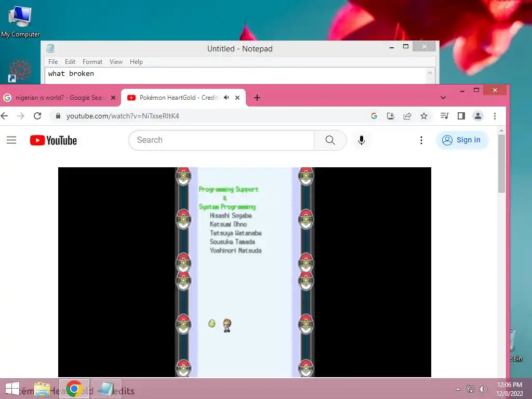Viewport: 532px width, 399px height.
Task: Click the Chrome taskbar icon
Action: (74, 389)
